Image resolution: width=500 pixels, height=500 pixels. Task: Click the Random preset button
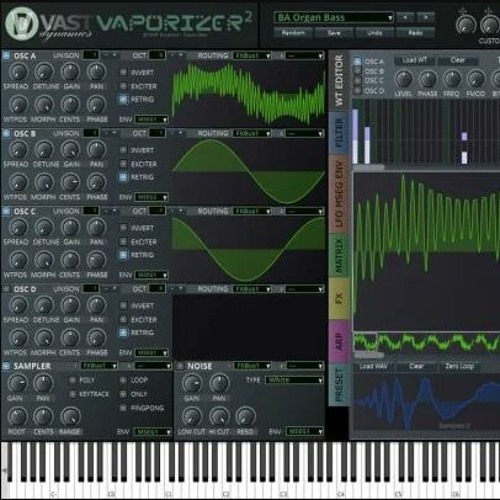(293, 33)
